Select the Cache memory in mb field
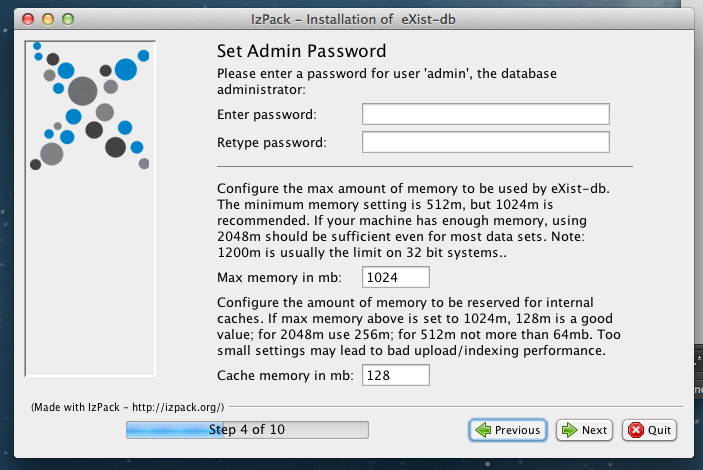 coord(395,375)
